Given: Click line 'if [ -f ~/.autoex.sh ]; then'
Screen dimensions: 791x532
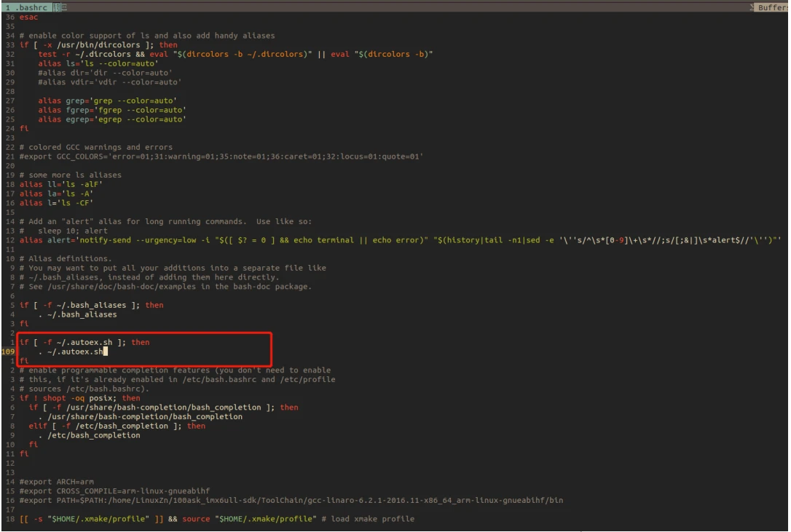Looking at the screenshot, I should coord(84,342).
